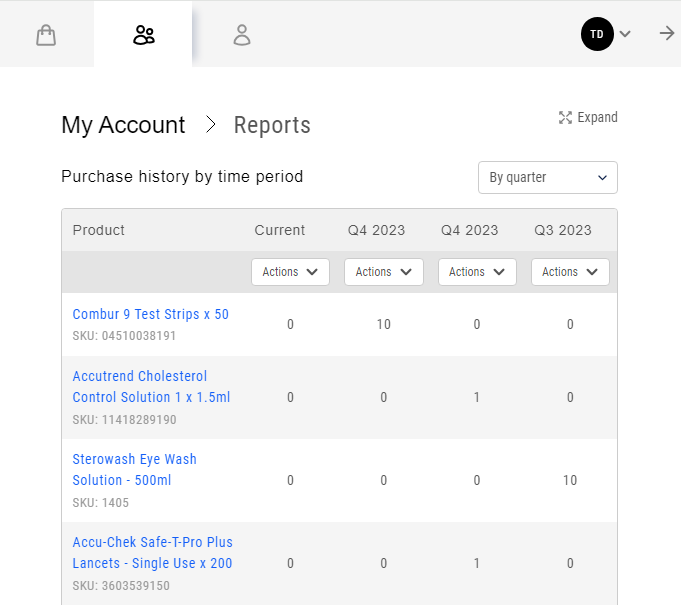Screen dimensions: 681x605
Task: Click the Q3 2023 column header
Action: click(x=562, y=230)
